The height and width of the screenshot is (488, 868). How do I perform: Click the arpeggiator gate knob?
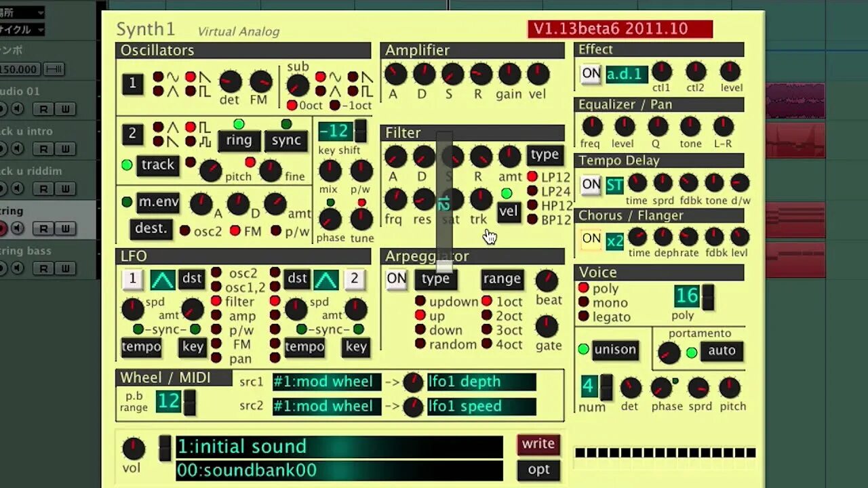(547, 327)
